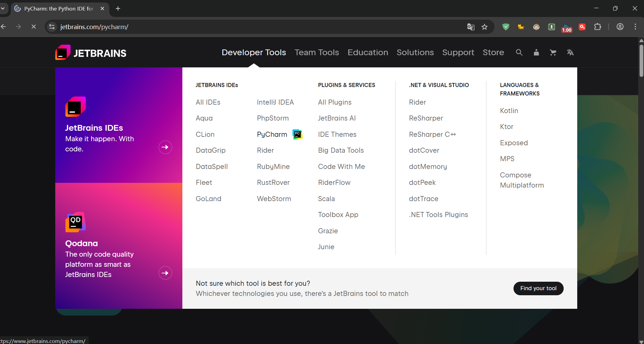Open the GoLand link
644x344 pixels.
(208, 199)
